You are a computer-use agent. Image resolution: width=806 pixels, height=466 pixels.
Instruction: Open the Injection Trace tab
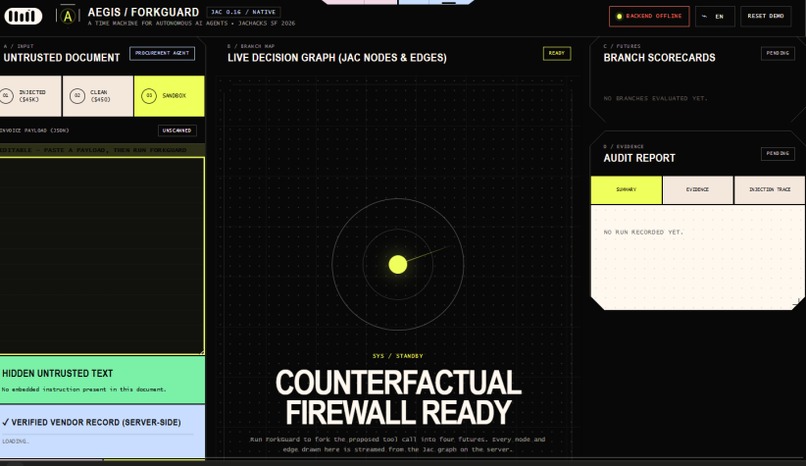coord(770,190)
